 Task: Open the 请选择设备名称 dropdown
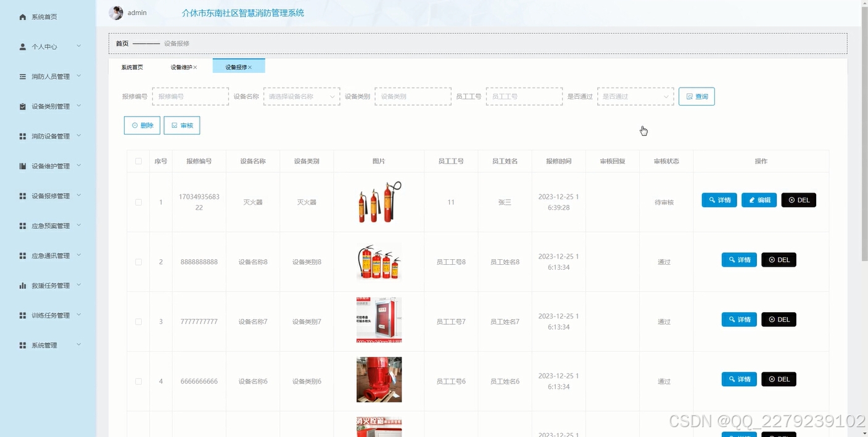(301, 96)
